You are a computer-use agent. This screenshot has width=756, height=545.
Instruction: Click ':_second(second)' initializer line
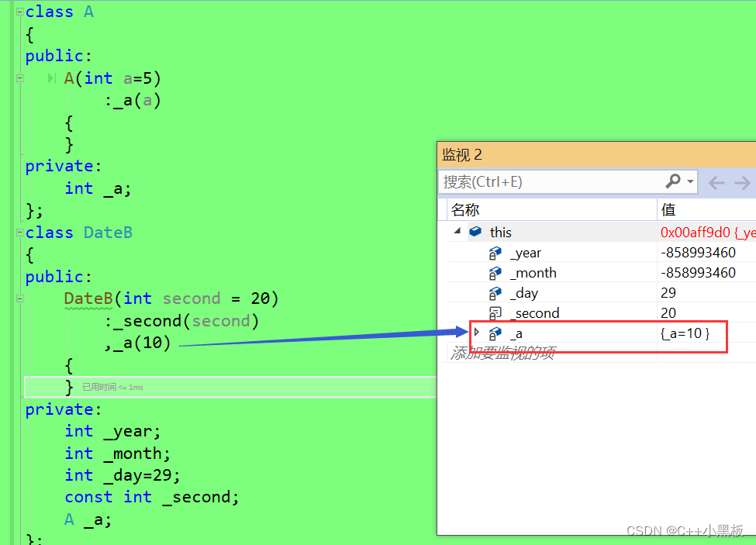click(x=181, y=321)
